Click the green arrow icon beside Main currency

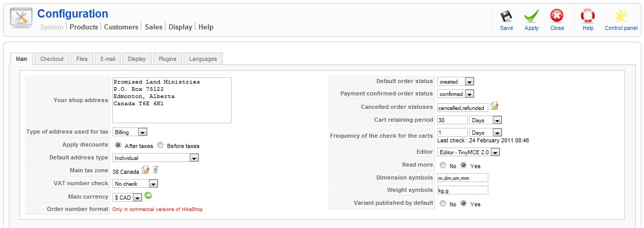coord(148,196)
